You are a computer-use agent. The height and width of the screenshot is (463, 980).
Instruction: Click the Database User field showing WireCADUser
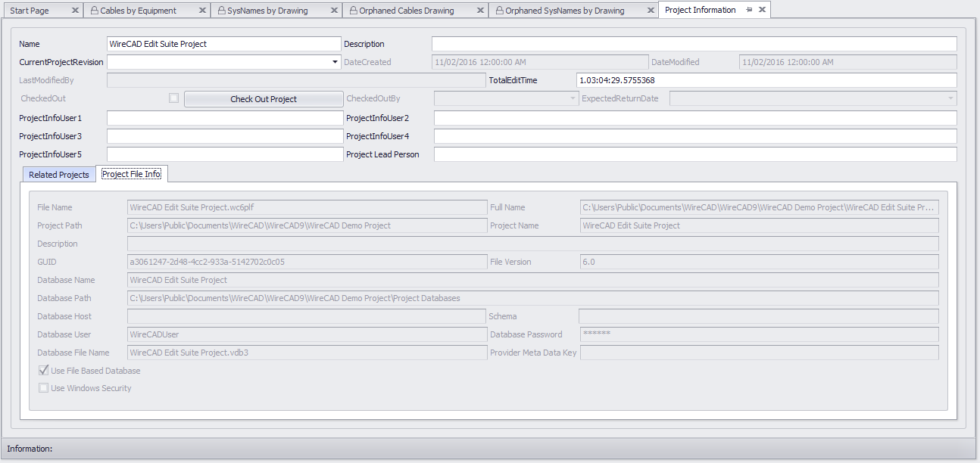pos(307,334)
